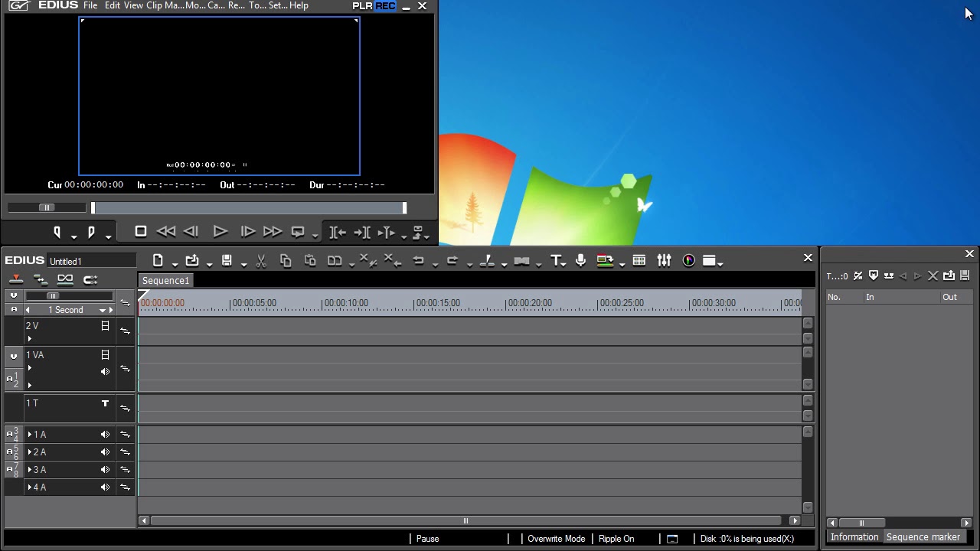Stop playback in the player
Image resolution: width=980 pixels, height=551 pixels.
(141, 231)
